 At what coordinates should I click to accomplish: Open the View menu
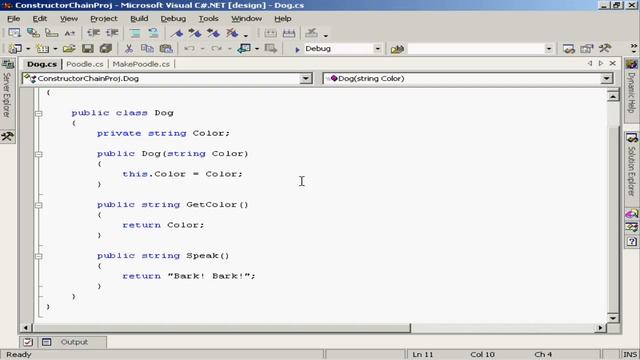(69, 19)
